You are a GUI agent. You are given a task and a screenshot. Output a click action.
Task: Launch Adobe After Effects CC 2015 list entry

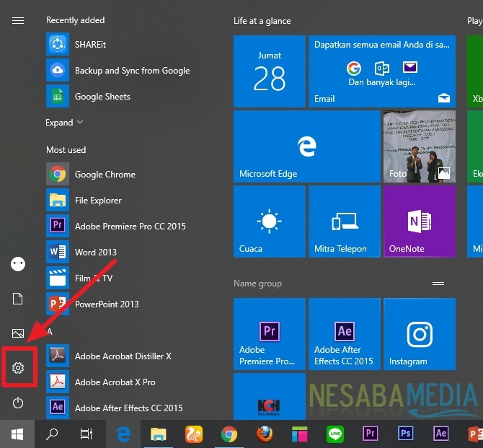tap(123, 408)
